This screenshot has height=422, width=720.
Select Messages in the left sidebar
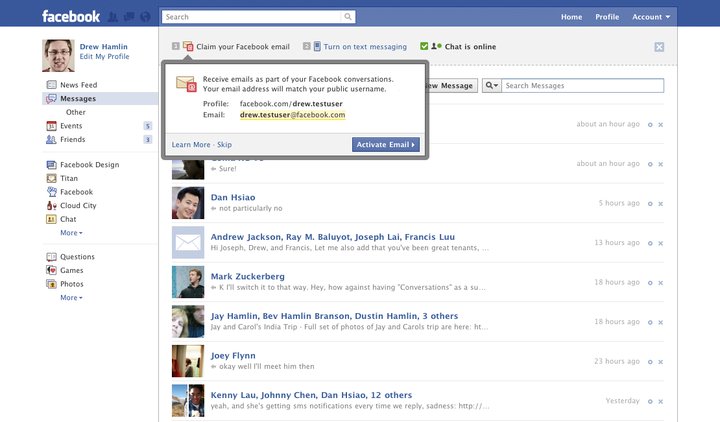(77, 99)
